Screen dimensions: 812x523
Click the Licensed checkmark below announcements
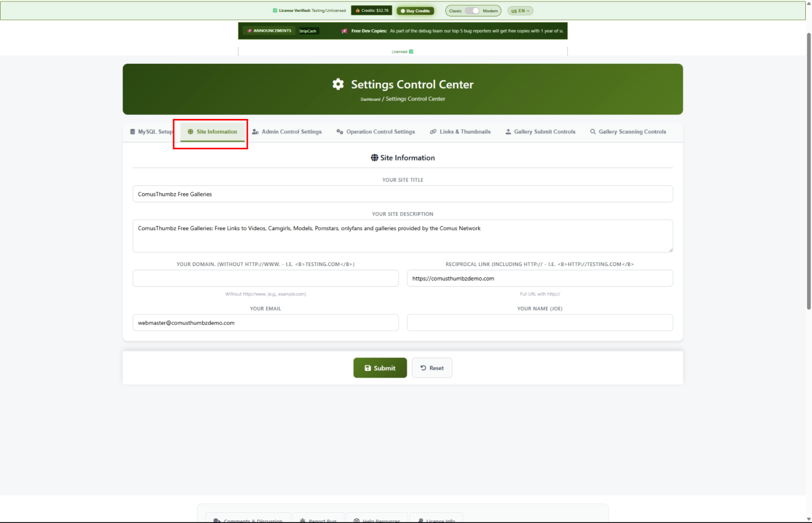(411, 51)
